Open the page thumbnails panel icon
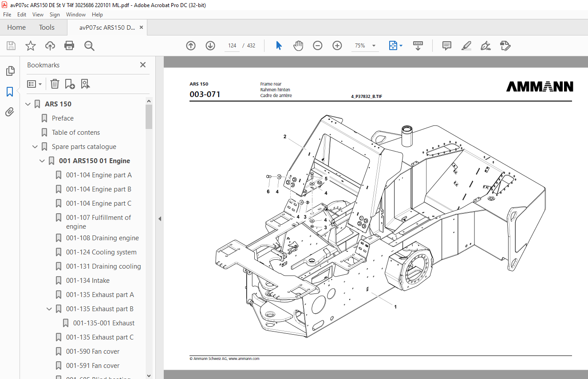 click(10, 71)
